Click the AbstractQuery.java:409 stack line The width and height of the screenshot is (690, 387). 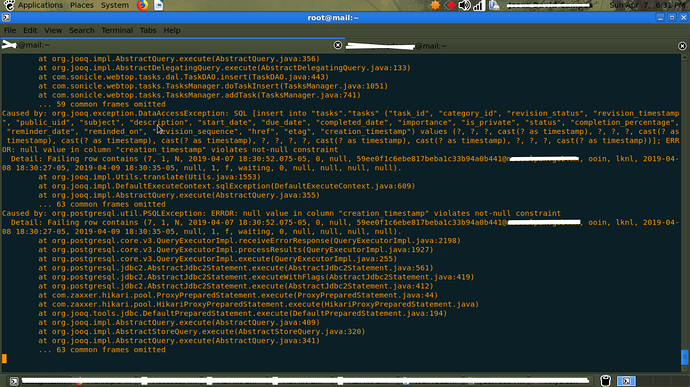pyautogui.click(x=179, y=322)
